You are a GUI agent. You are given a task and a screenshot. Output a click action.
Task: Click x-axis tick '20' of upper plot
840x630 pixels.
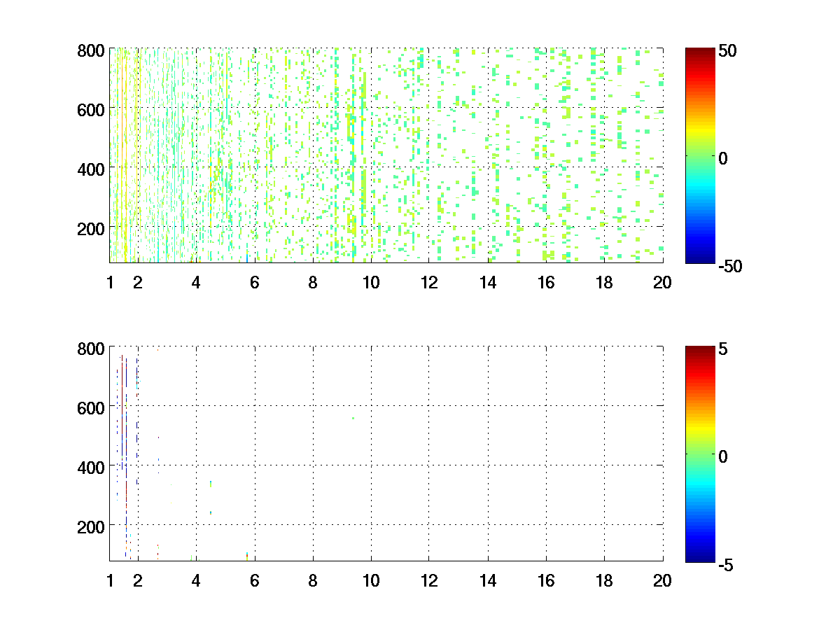click(x=662, y=283)
